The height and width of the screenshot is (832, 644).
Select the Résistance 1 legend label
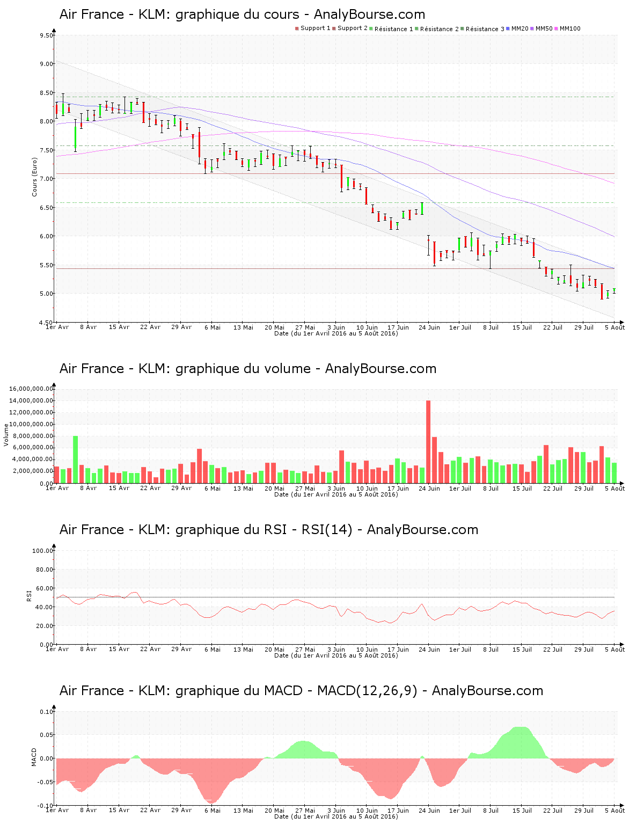point(394,29)
